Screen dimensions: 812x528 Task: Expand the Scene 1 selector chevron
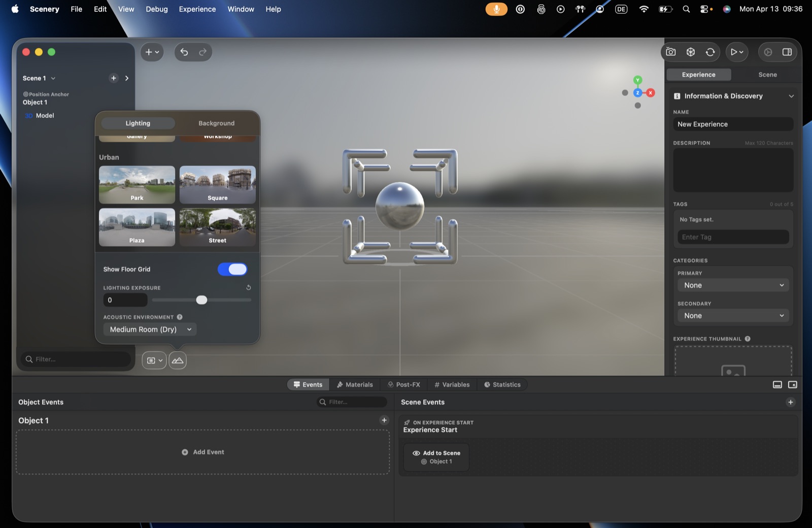pyautogui.click(x=53, y=78)
